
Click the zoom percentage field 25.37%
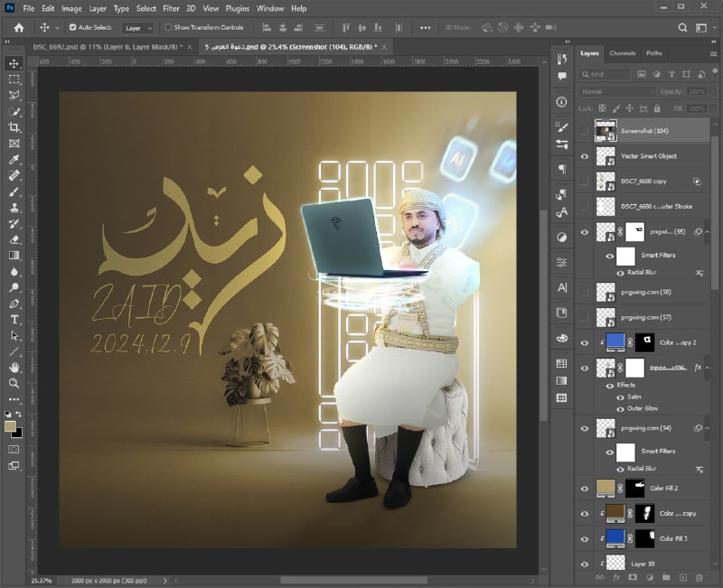(42, 581)
